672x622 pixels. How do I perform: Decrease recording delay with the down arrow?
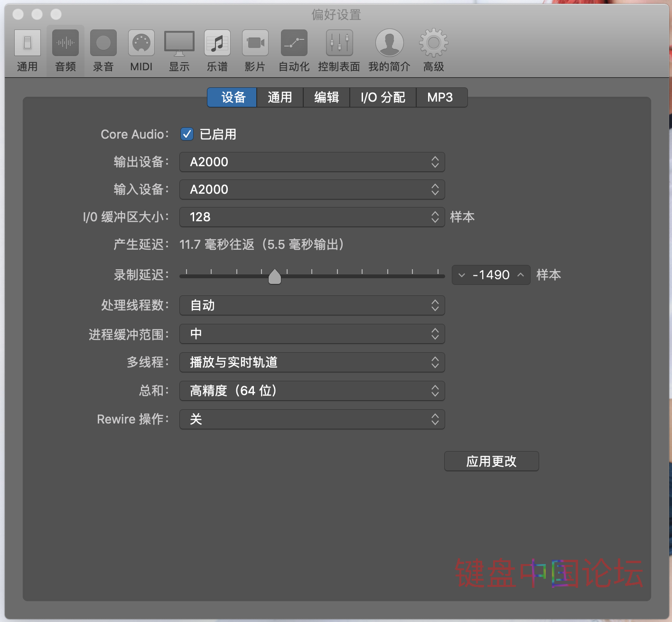(x=462, y=275)
